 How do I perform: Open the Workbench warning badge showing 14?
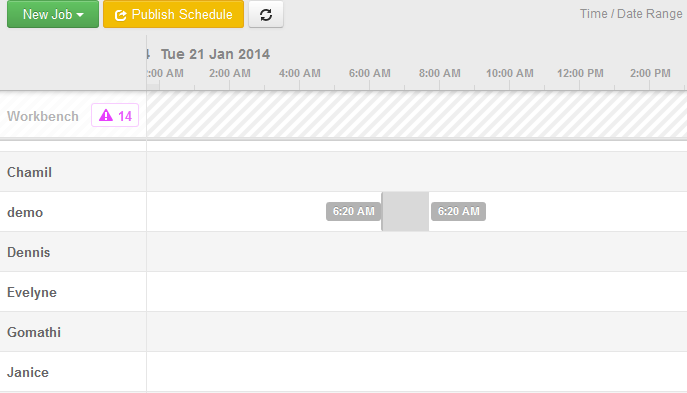point(115,116)
